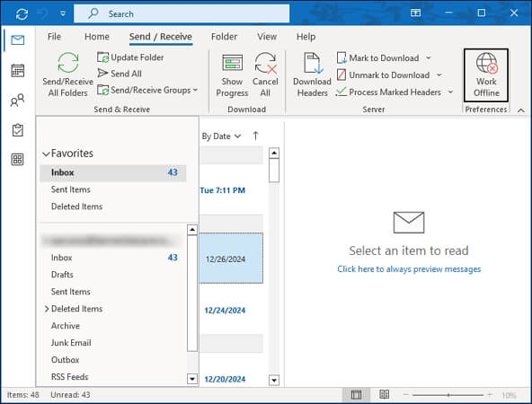The width and height of the screenshot is (532, 404).
Task: Open the By Date sort dropdown
Action: (x=221, y=136)
